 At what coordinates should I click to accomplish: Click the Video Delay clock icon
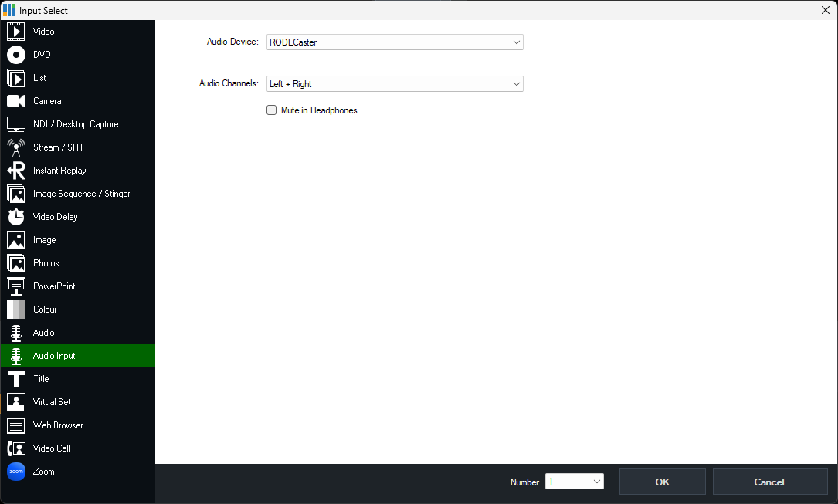point(16,217)
